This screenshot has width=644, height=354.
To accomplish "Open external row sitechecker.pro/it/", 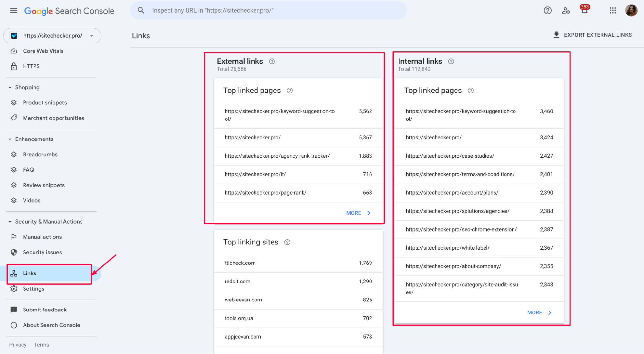I will pos(298,174).
